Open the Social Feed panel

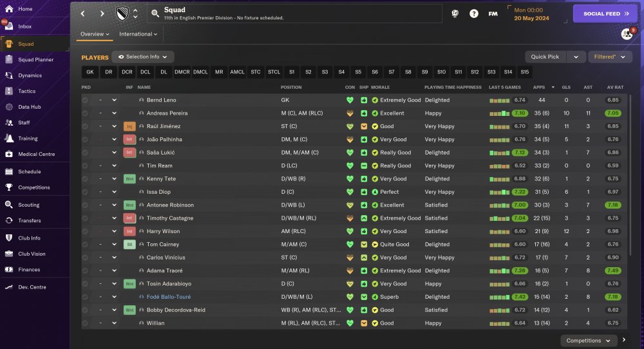click(x=605, y=14)
